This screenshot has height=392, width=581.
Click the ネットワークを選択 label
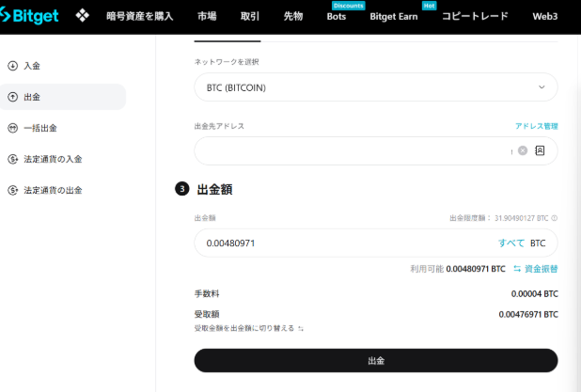coord(227,62)
